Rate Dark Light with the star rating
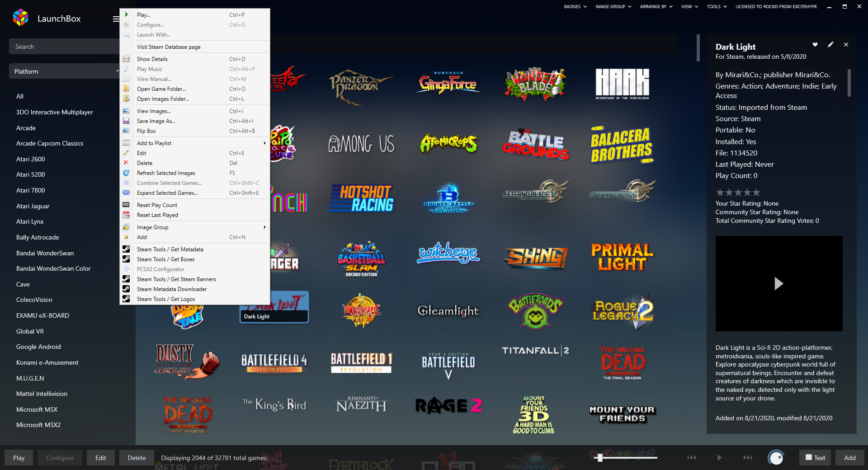Viewport: 868px width, 470px height. tap(738, 193)
